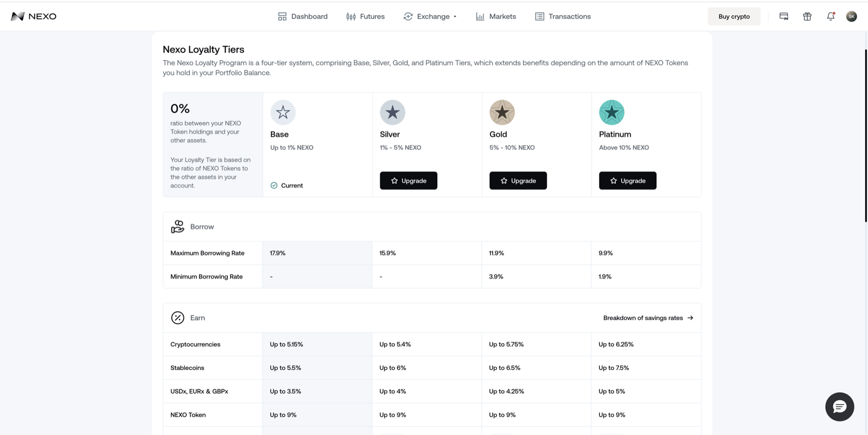Select Up to 6.25% cryptocurrencies cell
868x435 pixels.
[x=616, y=344]
